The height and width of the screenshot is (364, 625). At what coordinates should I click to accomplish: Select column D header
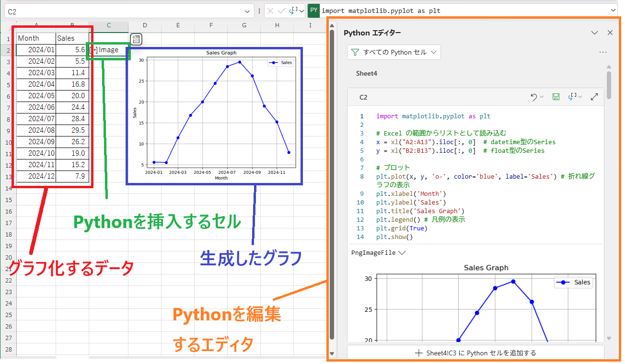click(x=144, y=25)
